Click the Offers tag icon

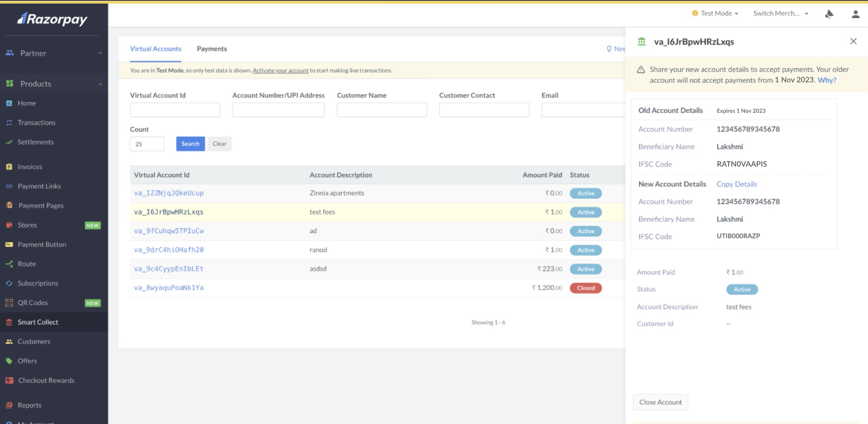pyautogui.click(x=9, y=361)
